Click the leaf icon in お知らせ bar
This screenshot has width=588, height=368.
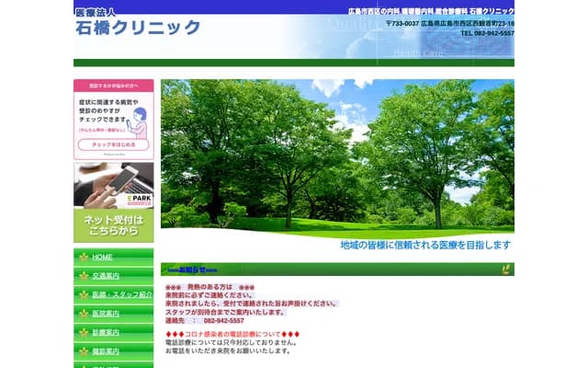coord(505,270)
